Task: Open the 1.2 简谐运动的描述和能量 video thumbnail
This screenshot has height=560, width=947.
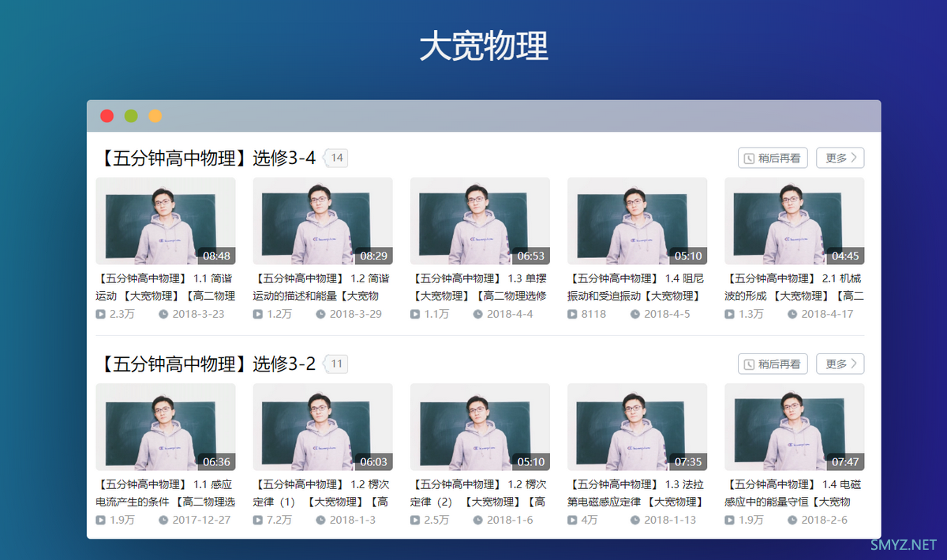Action: [322, 221]
